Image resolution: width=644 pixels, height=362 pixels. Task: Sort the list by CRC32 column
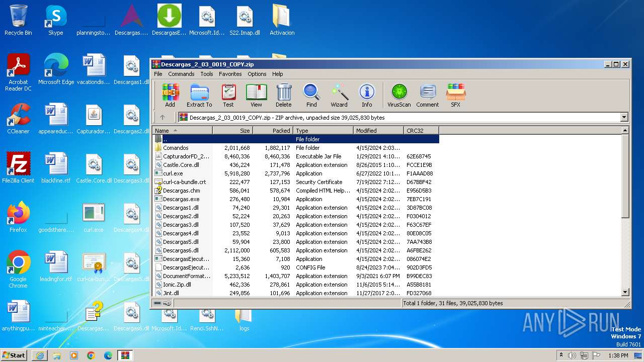[421, 130]
